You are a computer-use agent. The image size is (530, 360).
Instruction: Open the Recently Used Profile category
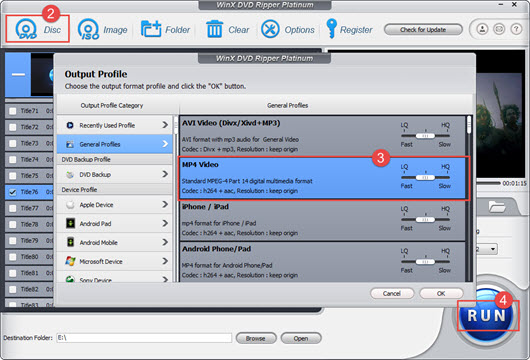[x=114, y=125]
